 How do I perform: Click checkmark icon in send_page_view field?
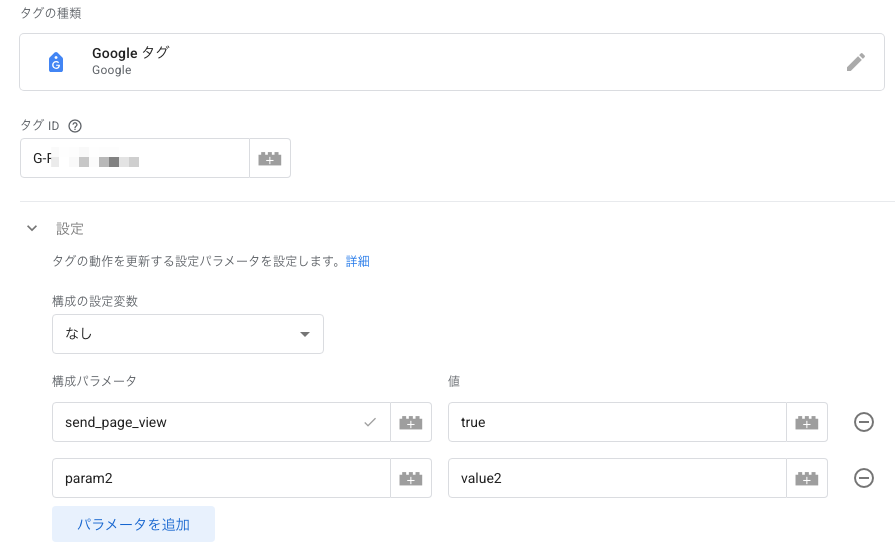(x=370, y=422)
